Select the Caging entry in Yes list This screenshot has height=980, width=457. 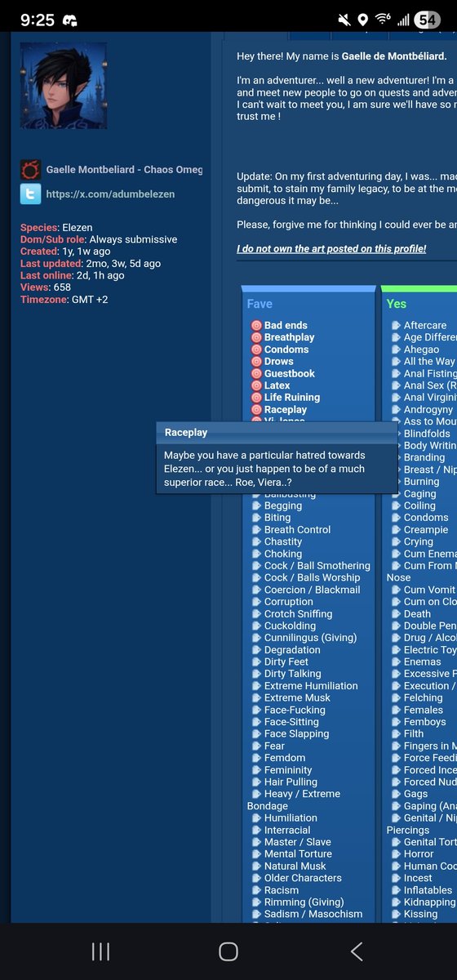tap(420, 493)
